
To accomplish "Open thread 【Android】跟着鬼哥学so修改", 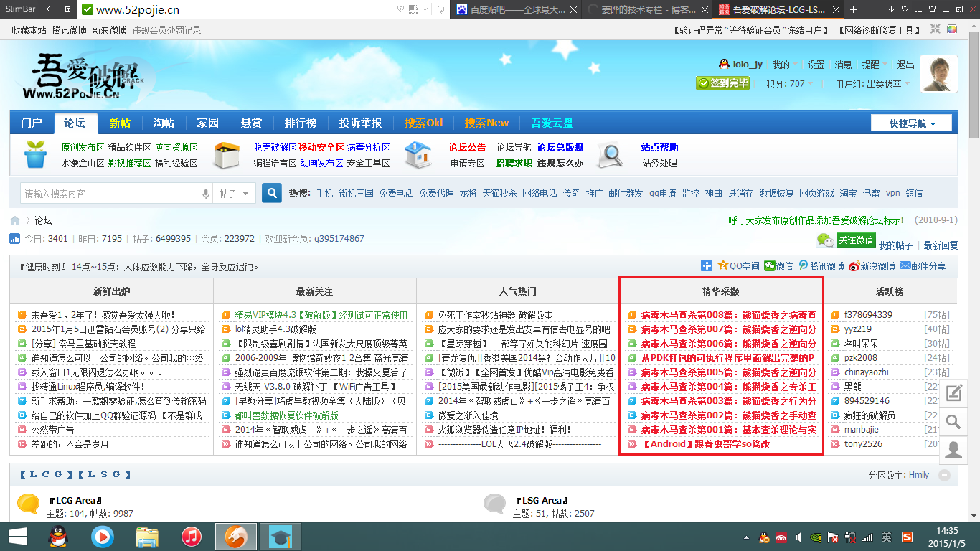I will pos(705,444).
